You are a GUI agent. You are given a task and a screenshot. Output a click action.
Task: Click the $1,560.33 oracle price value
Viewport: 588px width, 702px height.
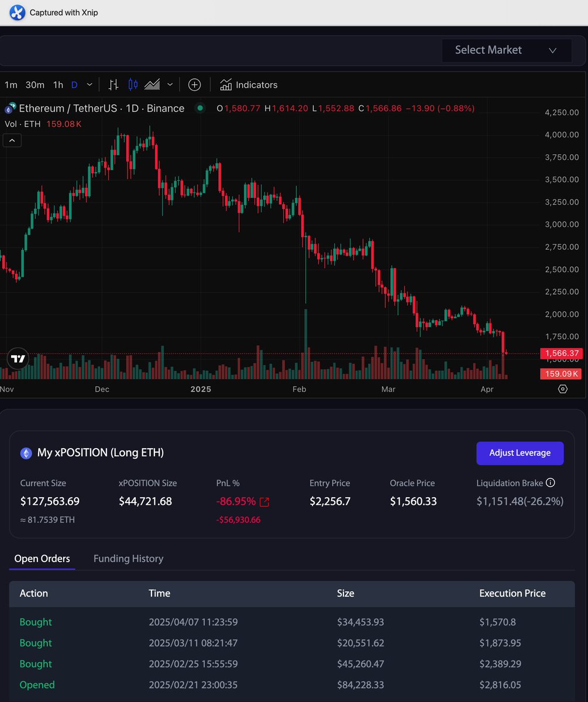pos(414,501)
